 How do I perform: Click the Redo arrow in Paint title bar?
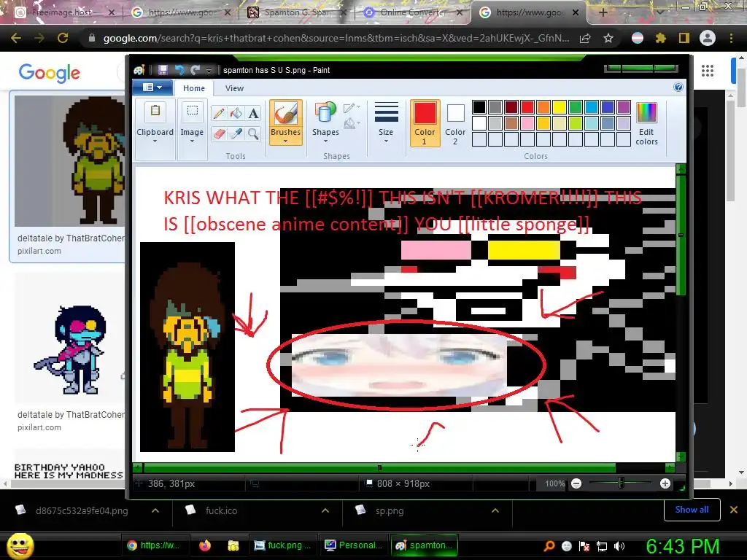coord(195,70)
